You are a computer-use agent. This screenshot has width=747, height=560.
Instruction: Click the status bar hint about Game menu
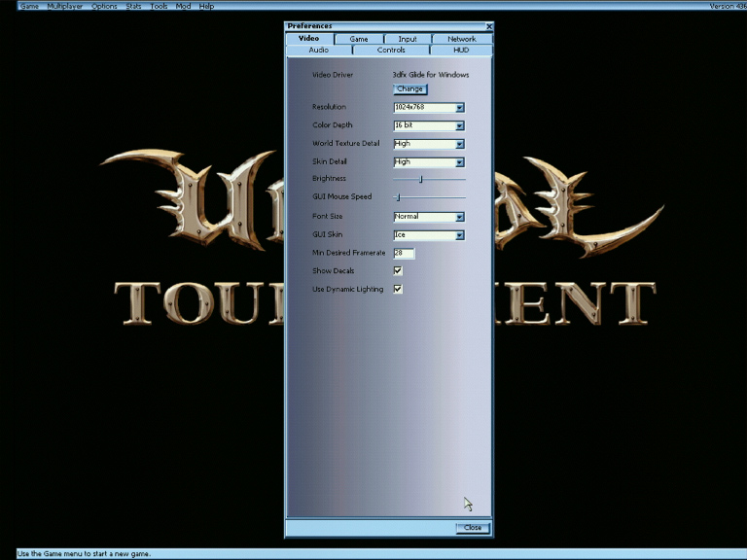[84, 554]
